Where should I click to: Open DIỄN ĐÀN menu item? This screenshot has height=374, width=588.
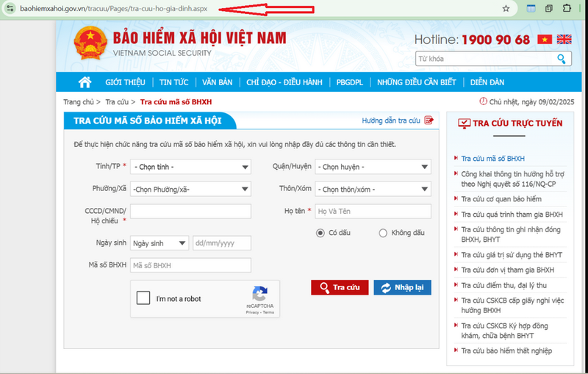487,82
